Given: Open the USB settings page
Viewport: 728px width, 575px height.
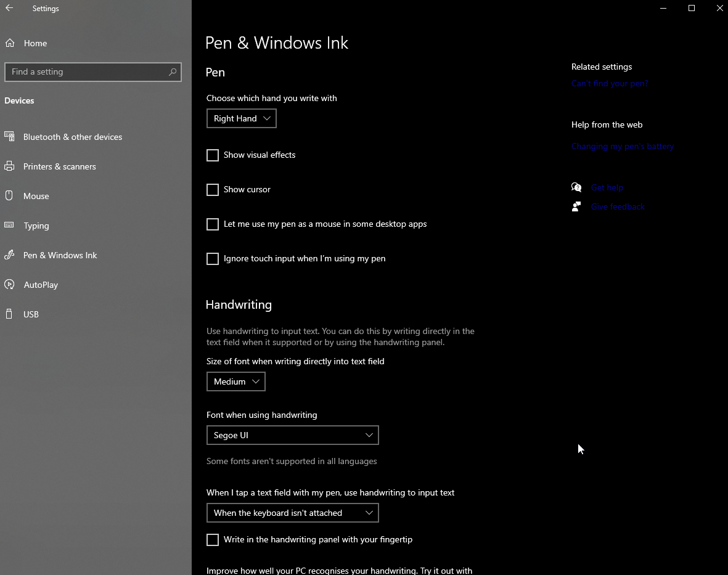Looking at the screenshot, I should (31, 314).
